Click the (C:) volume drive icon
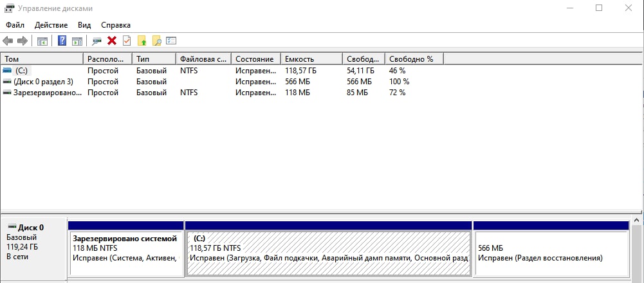 pos(7,71)
